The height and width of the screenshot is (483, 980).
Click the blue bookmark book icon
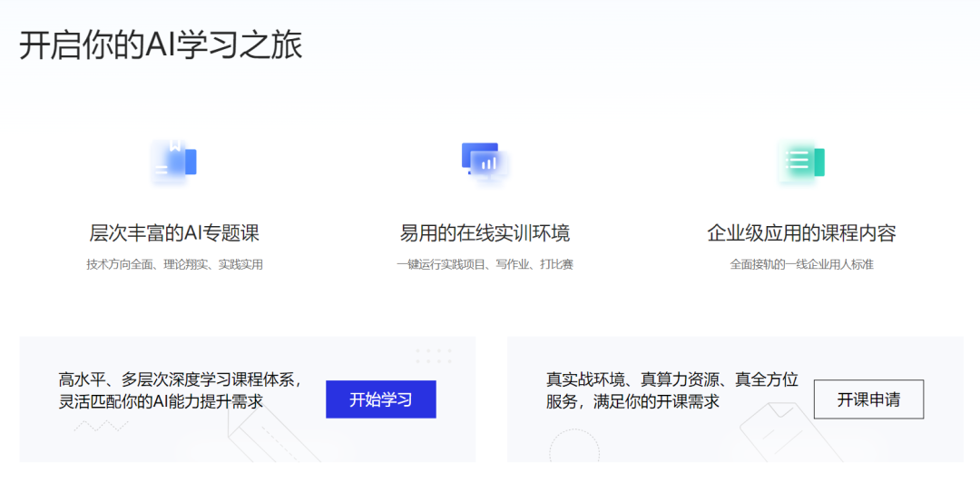tap(174, 163)
